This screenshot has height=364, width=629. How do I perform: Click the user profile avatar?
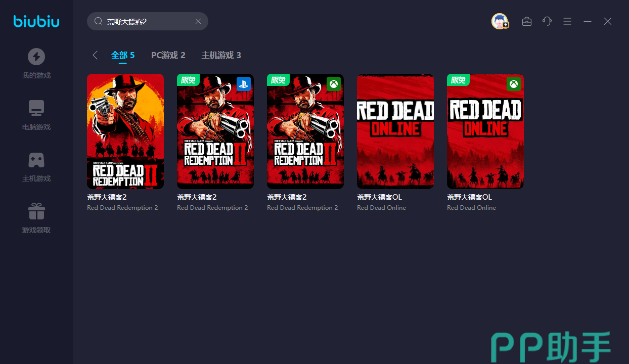click(x=500, y=21)
